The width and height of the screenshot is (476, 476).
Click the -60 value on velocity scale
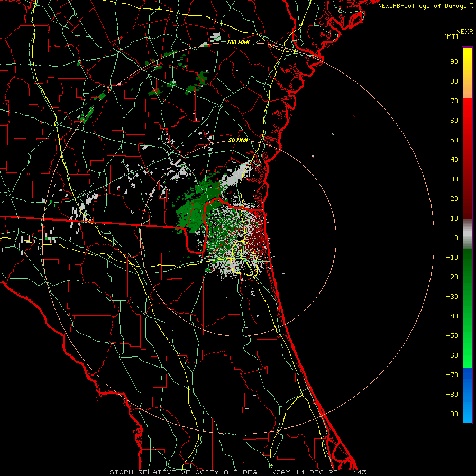click(x=452, y=355)
